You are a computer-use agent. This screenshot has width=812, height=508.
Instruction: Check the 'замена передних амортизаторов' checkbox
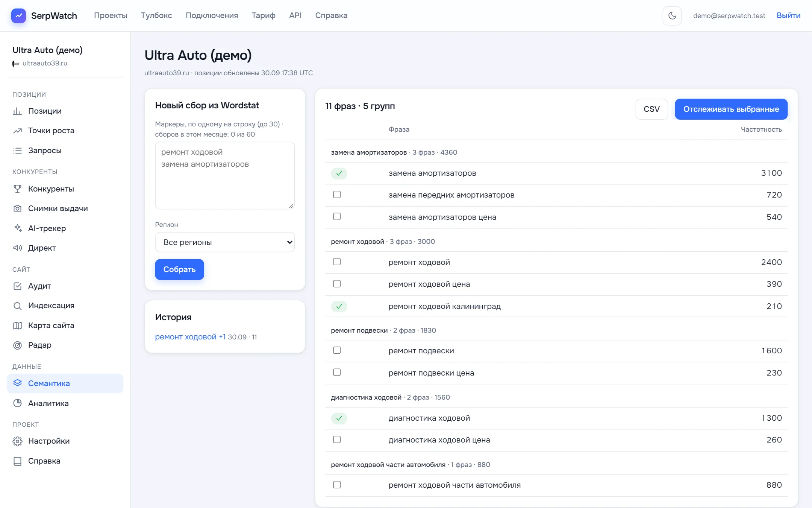pyautogui.click(x=337, y=195)
